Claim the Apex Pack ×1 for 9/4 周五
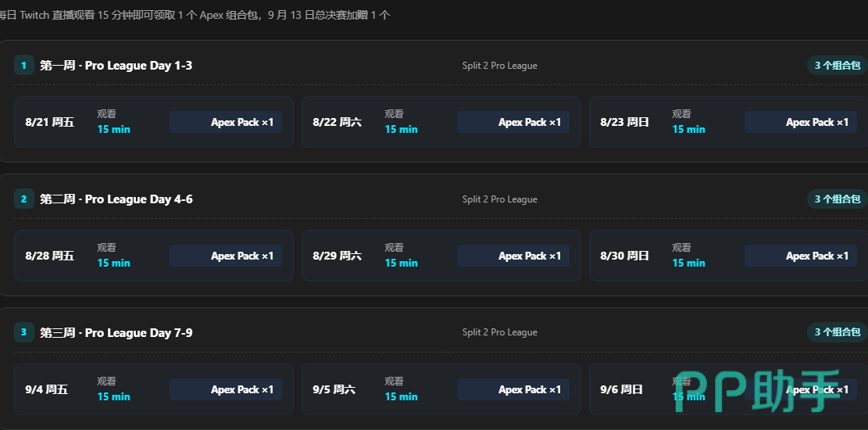The height and width of the screenshot is (430, 868). point(226,389)
